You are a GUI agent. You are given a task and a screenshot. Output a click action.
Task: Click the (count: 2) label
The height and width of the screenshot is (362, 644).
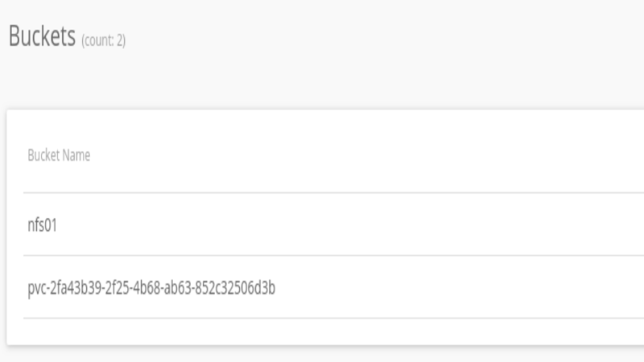(x=104, y=40)
